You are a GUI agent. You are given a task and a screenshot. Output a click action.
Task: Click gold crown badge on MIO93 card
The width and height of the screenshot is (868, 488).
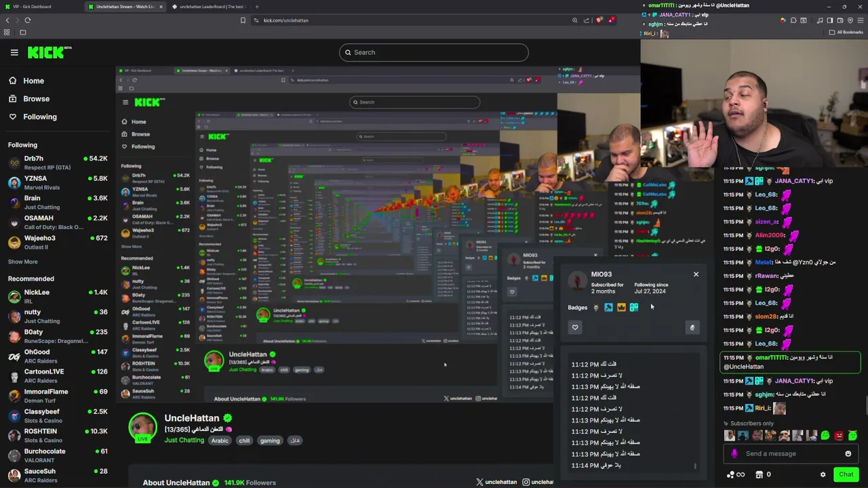point(621,308)
